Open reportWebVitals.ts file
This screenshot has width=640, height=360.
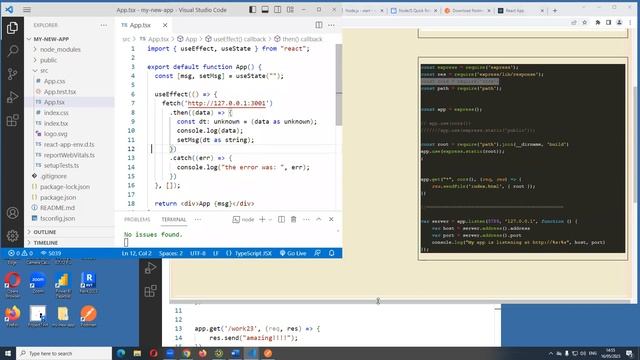coord(69,155)
